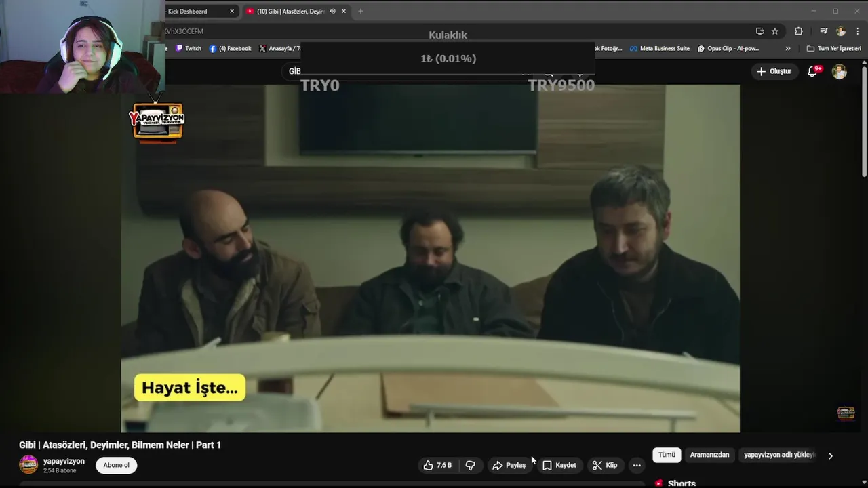
Task: Select the Aramanızdan filter chip
Action: (709, 455)
